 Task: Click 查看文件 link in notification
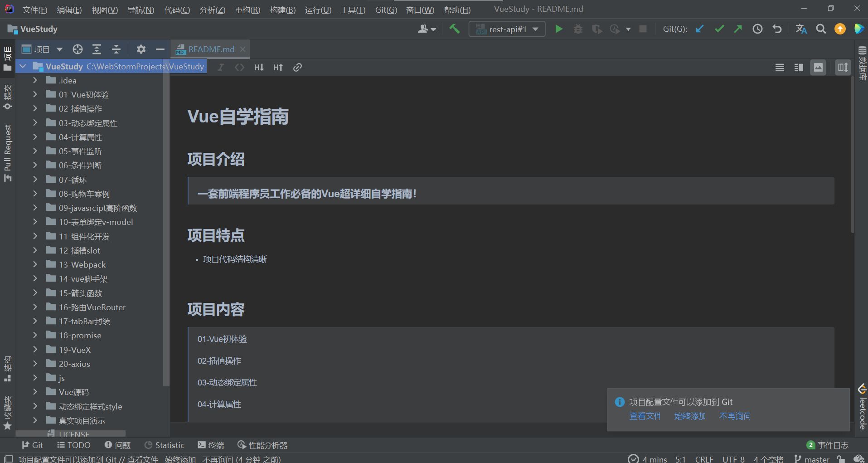tap(645, 416)
